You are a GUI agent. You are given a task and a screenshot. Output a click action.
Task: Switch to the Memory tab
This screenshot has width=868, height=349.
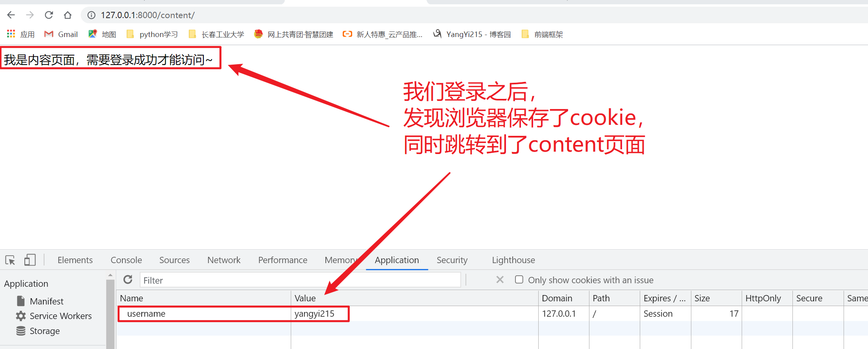pyautogui.click(x=341, y=260)
